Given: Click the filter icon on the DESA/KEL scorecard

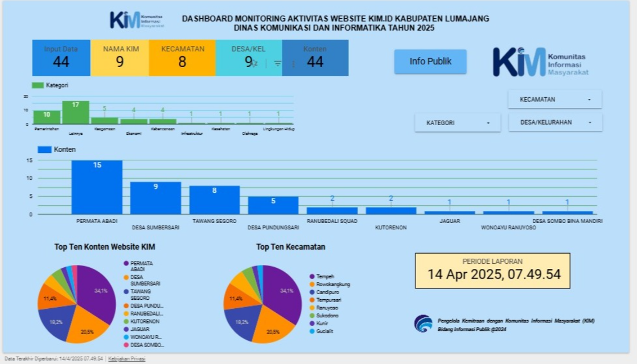Looking at the screenshot, I should (x=277, y=64).
